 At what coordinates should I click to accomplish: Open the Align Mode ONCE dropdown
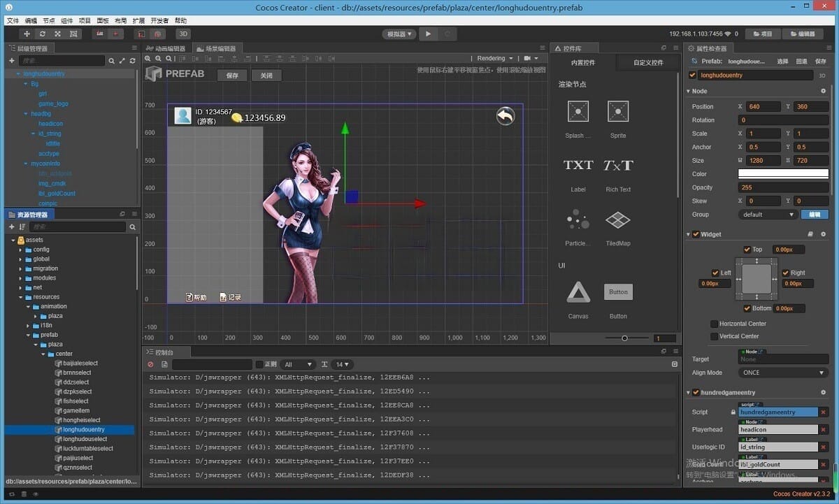tap(783, 373)
